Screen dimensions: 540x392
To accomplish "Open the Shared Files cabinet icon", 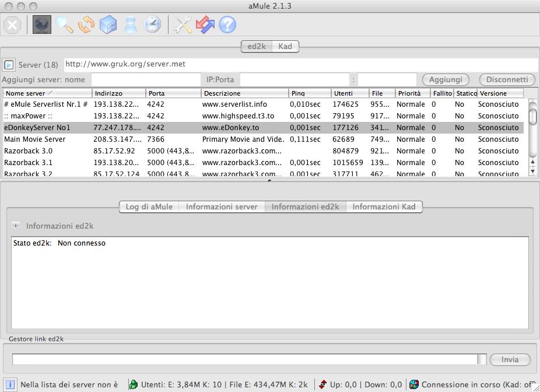I will pos(108,25).
